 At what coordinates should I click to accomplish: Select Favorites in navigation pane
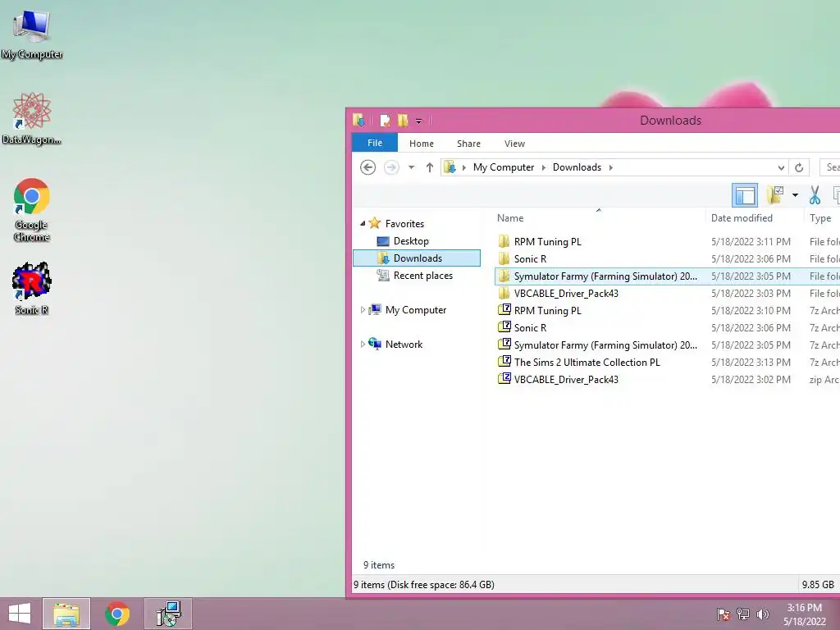[404, 223]
